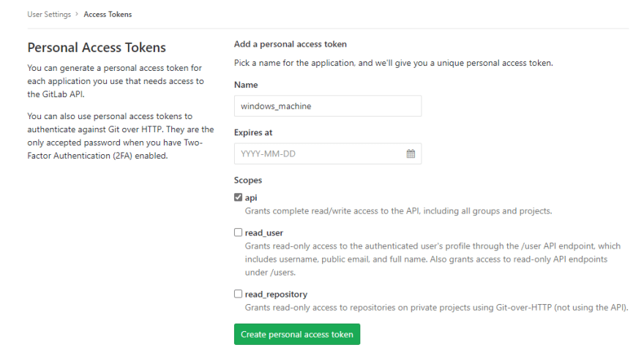Screen dimensions: 644x353
Task: Click the api scope label text
Action: tap(251, 197)
